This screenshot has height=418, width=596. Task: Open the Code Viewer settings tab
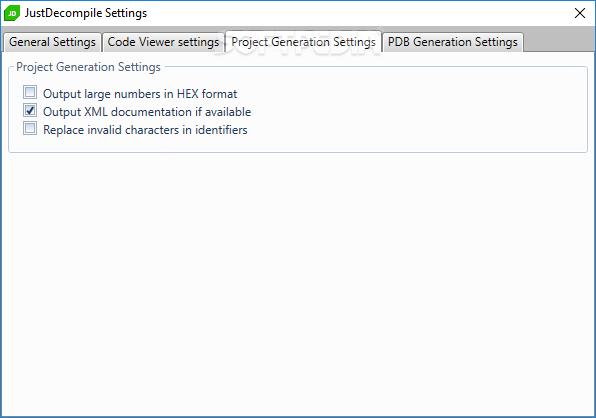tap(163, 42)
